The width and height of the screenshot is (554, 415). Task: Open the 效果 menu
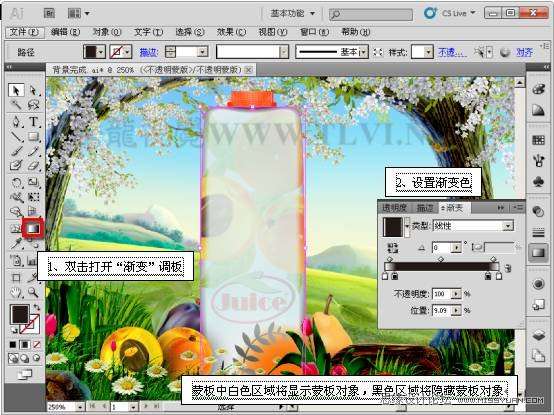(x=231, y=32)
